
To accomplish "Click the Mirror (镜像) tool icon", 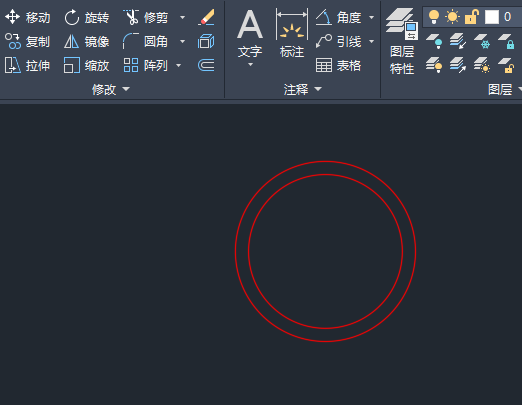I will [x=71, y=42].
